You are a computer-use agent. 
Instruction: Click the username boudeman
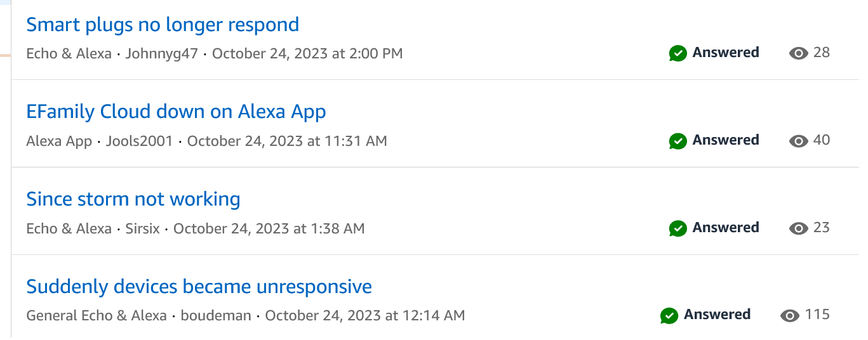pyautogui.click(x=216, y=315)
